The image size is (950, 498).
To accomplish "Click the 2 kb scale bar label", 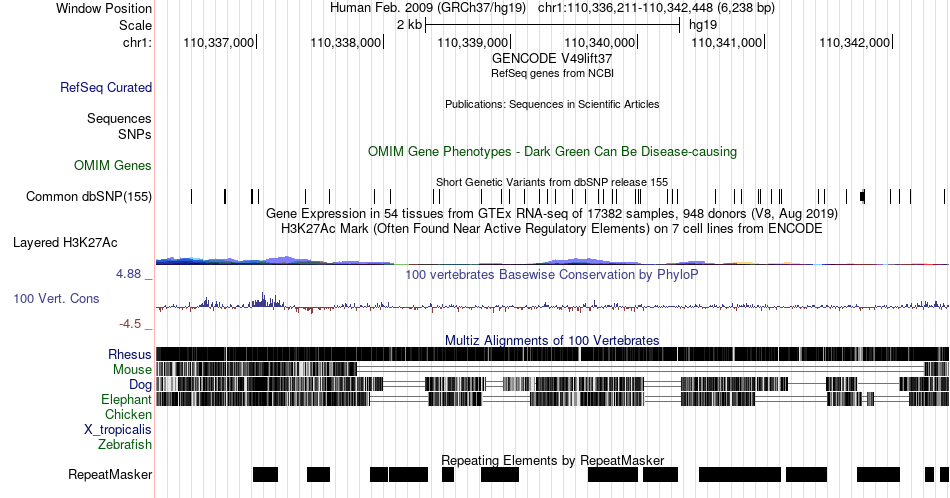I will click(x=409, y=25).
